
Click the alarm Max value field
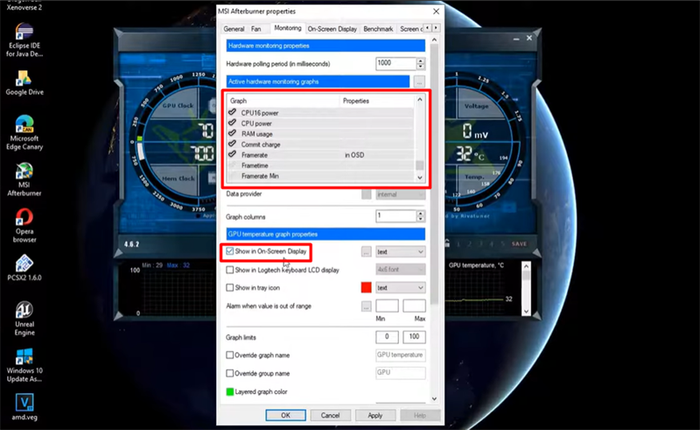tap(414, 306)
